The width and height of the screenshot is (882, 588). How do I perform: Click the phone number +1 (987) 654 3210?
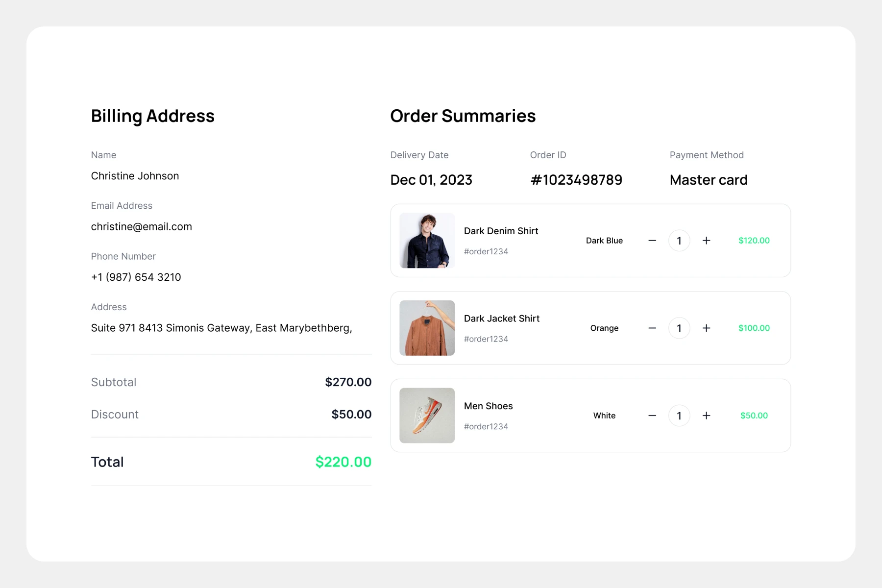pos(136,277)
